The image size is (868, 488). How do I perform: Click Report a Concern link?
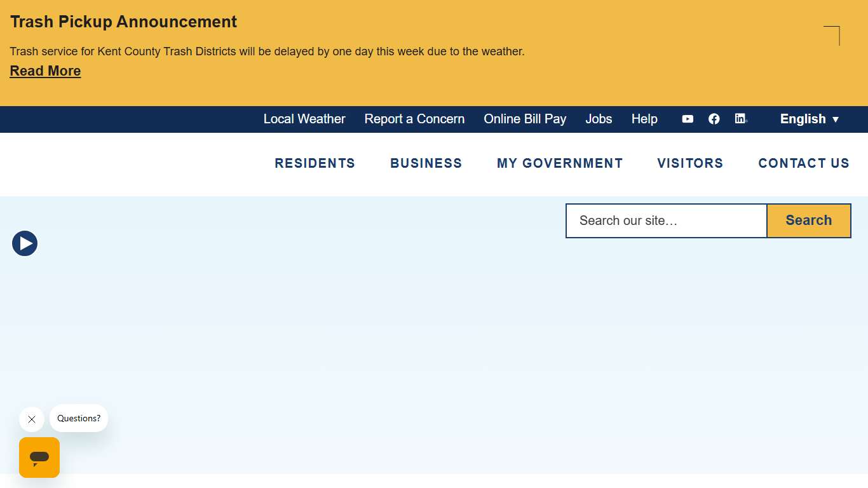tap(414, 119)
